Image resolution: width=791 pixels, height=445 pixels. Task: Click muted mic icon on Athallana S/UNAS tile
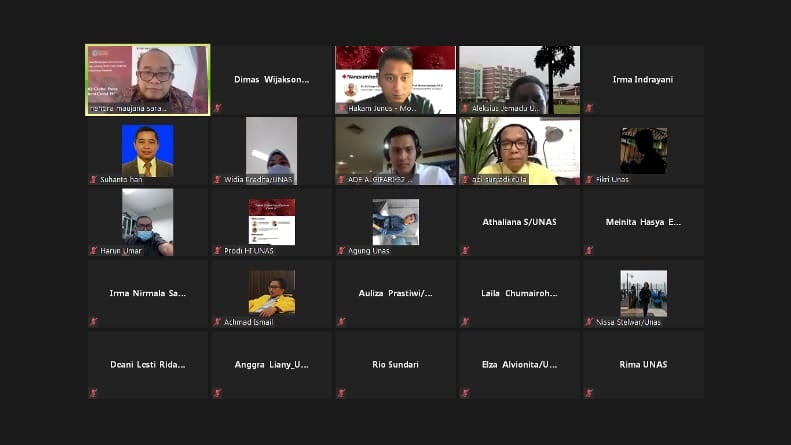coord(465,250)
